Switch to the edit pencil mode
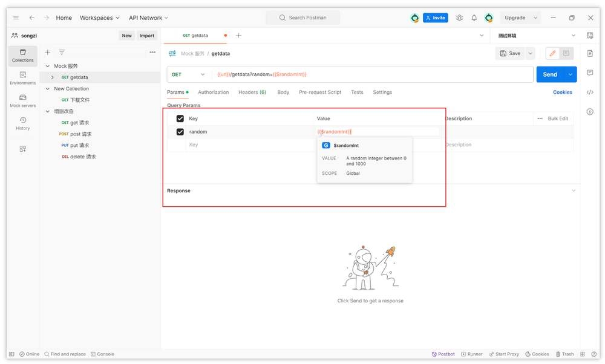 [552, 53]
